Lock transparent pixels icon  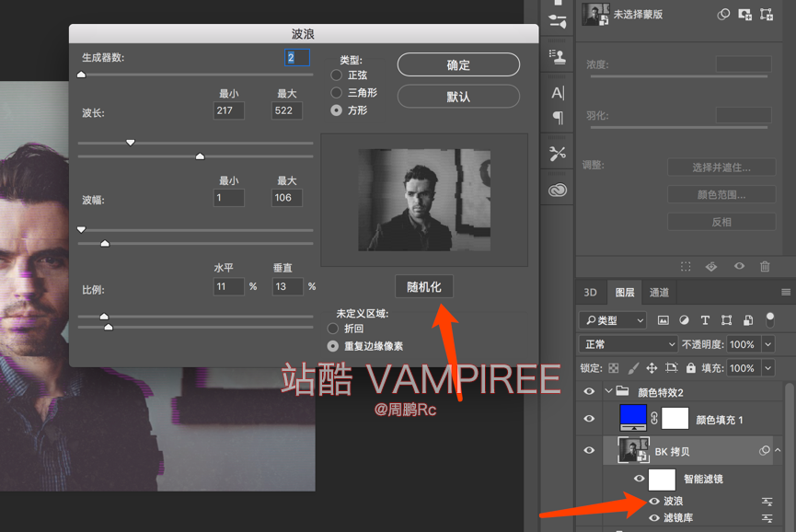pos(614,368)
